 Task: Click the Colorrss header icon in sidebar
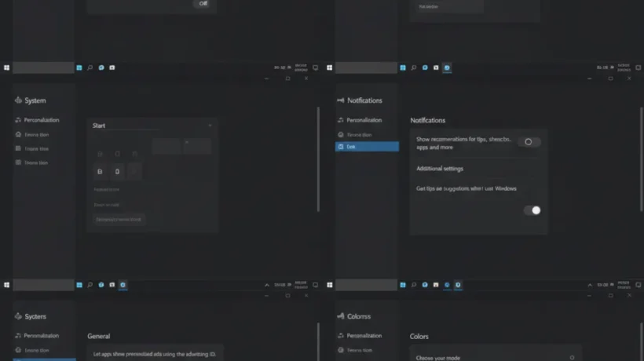click(341, 315)
